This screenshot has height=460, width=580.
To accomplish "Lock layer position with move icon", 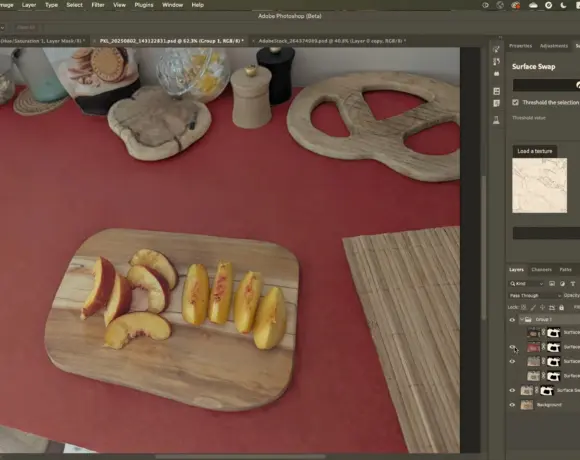I will tap(542, 307).
